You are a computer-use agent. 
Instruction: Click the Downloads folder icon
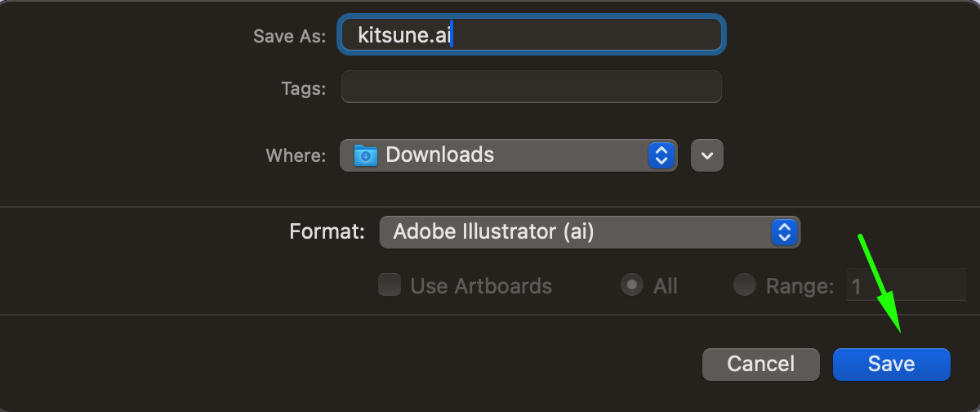click(365, 155)
